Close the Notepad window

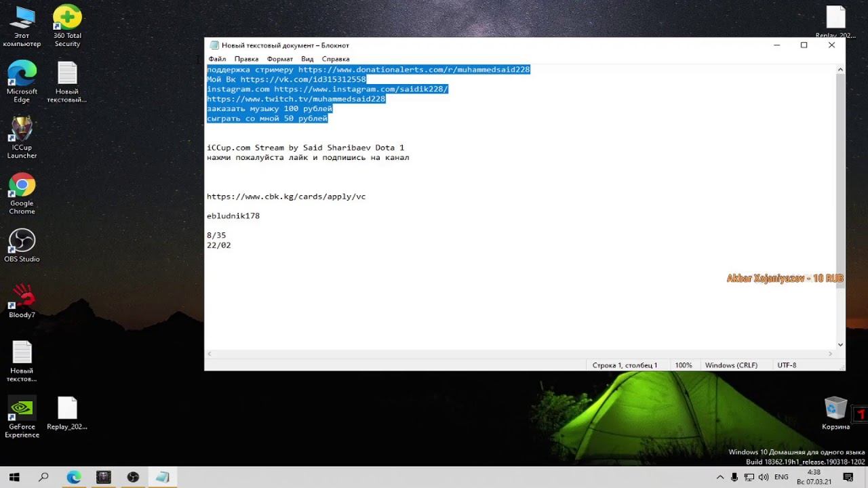click(x=831, y=45)
